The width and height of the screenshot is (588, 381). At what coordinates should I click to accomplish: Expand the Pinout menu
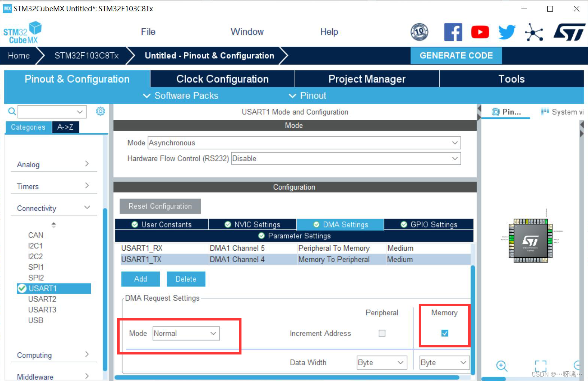click(x=308, y=96)
